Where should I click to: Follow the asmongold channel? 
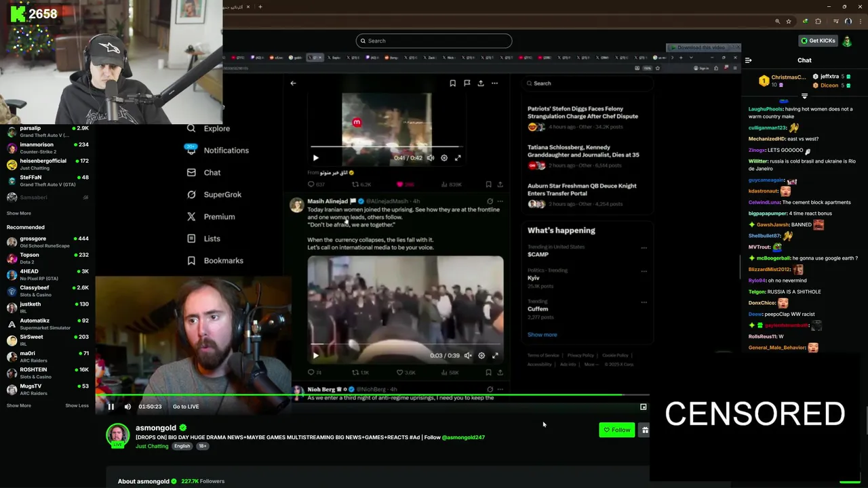pos(617,430)
